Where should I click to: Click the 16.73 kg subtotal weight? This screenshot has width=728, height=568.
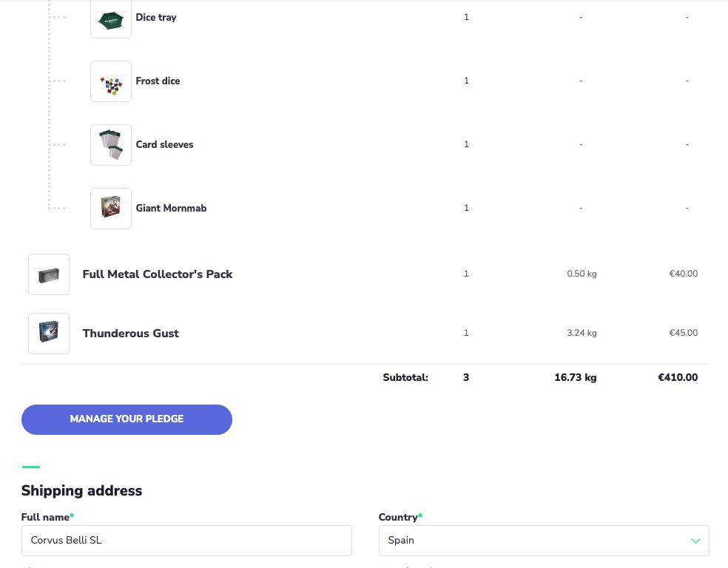click(x=576, y=377)
